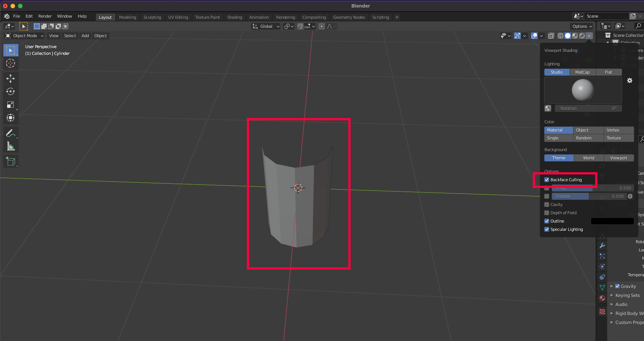The image size is (644, 341).
Task: Open the Render menu
Action: [45, 16]
